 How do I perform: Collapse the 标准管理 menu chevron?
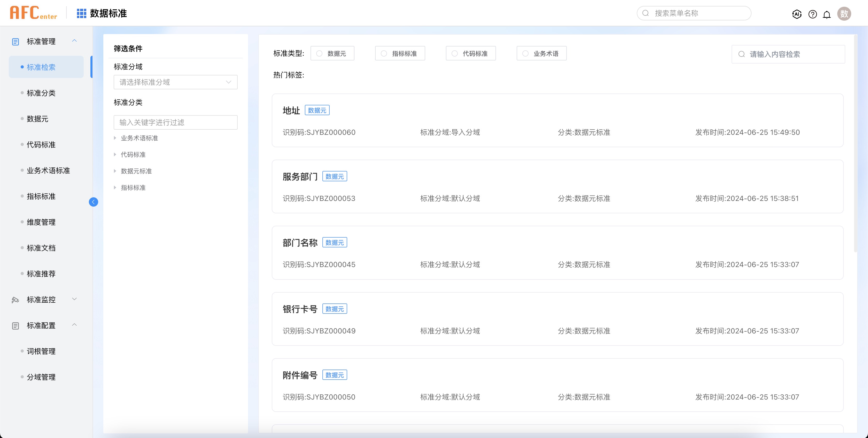pos(74,41)
